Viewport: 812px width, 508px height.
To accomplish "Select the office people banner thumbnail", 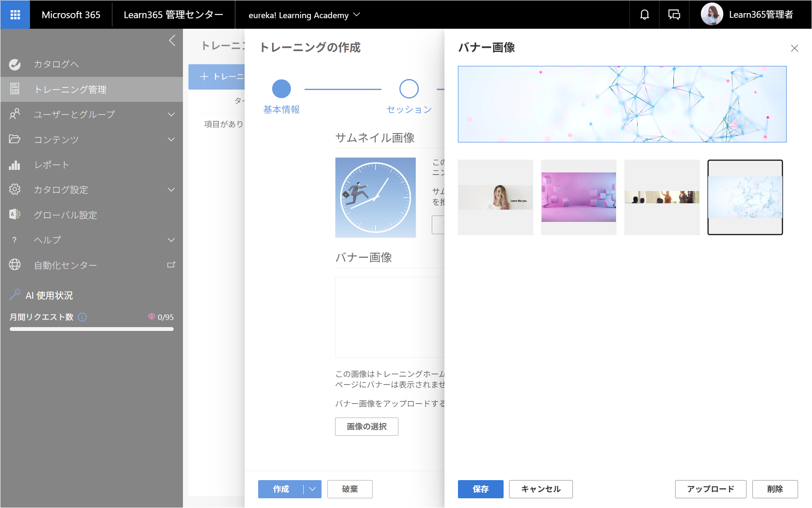I will [x=662, y=197].
